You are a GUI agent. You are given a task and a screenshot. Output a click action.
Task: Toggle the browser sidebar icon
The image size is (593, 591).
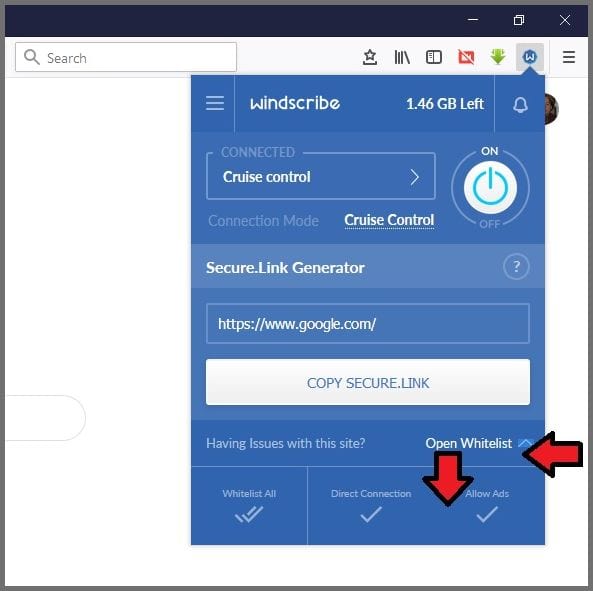pos(433,57)
